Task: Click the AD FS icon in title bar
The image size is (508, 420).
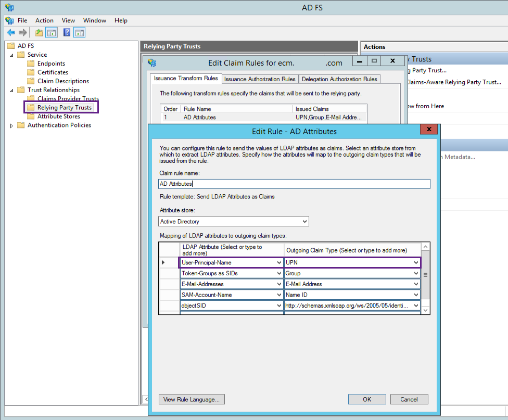Action: [9, 7]
